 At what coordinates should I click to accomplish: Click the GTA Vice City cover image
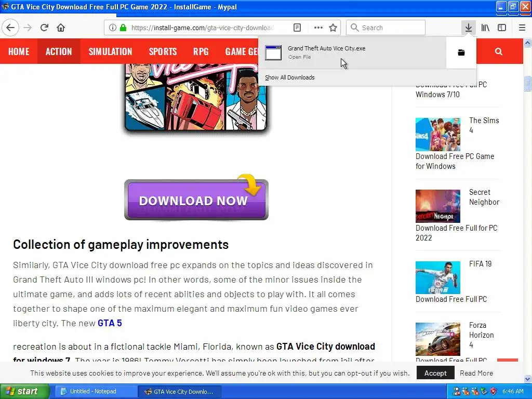point(196,97)
